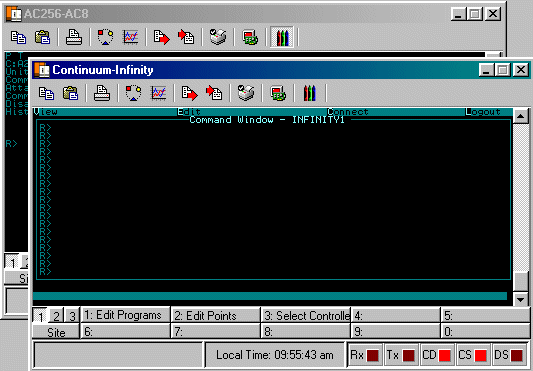
Task: Click R> prompt in AC256-AC8 background window
Action: pyautogui.click(x=12, y=144)
